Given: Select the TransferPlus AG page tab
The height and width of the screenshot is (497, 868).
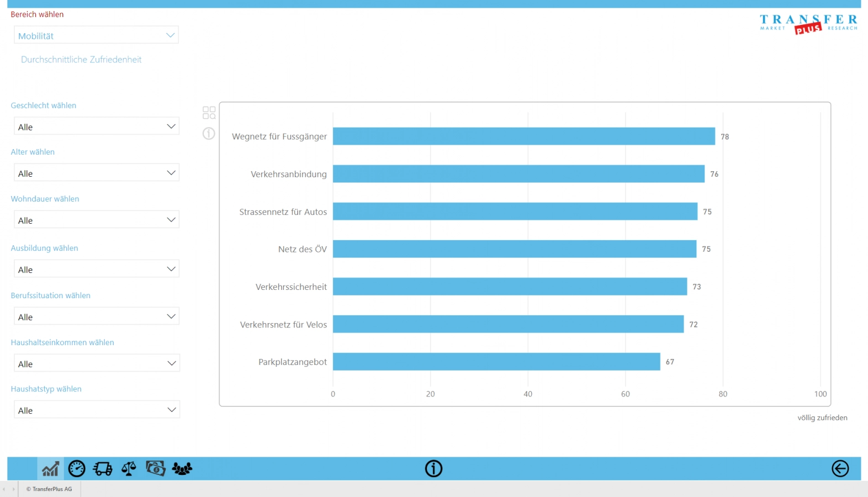Looking at the screenshot, I should 49,489.
